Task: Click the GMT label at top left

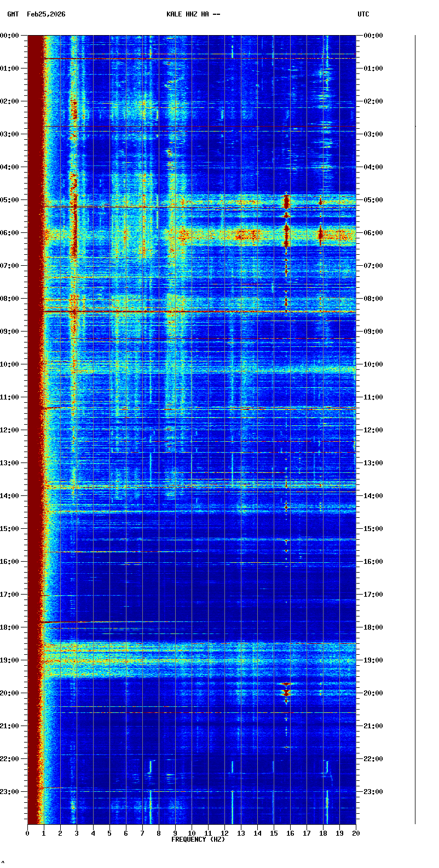Action: tap(13, 14)
